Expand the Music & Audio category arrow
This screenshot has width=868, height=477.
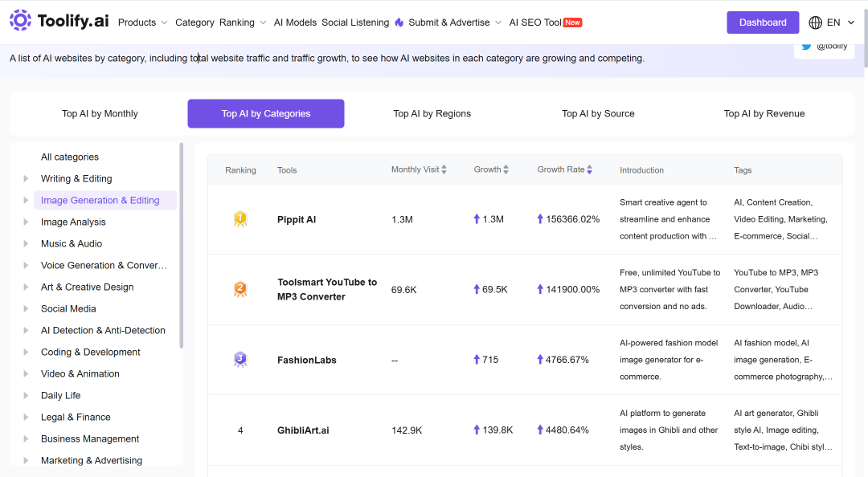coord(26,243)
